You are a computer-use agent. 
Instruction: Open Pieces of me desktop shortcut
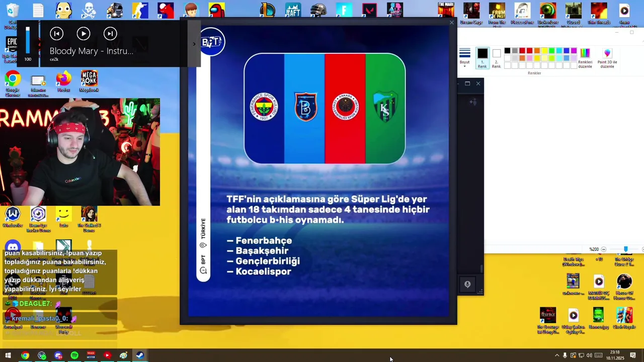coord(522,14)
